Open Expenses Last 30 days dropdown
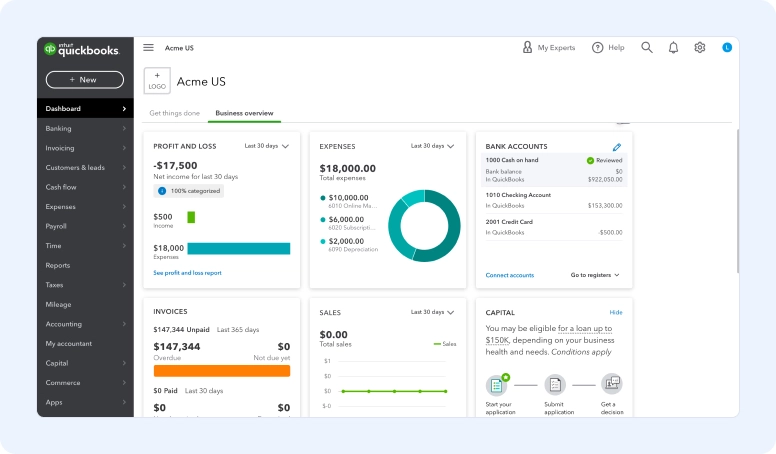The width and height of the screenshot is (776, 454). point(433,146)
